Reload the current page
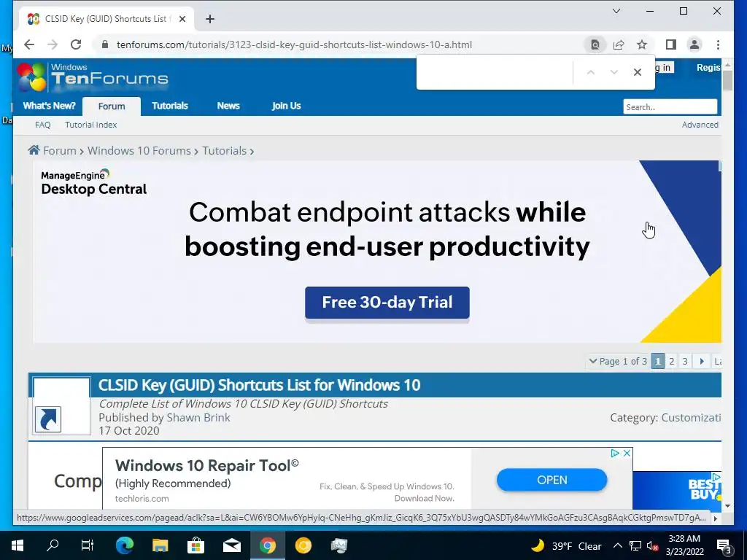This screenshot has width=747, height=560. pos(76,44)
